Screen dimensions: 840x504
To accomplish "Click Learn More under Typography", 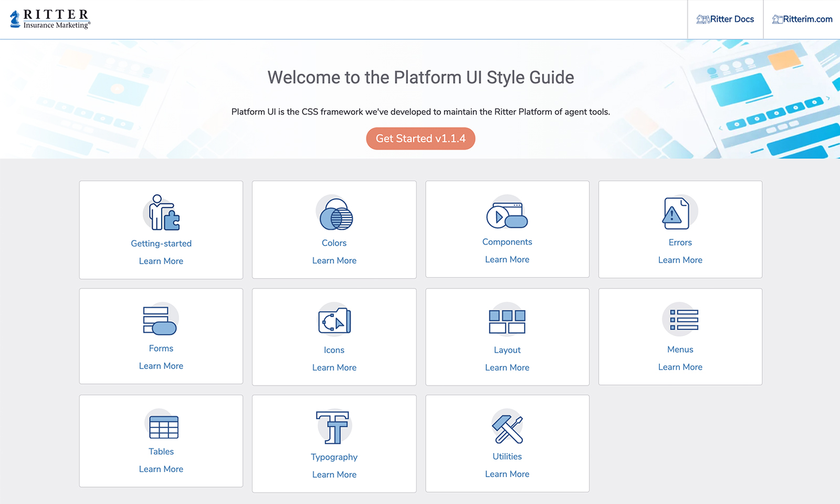I will pyautogui.click(x=334, y=475).
